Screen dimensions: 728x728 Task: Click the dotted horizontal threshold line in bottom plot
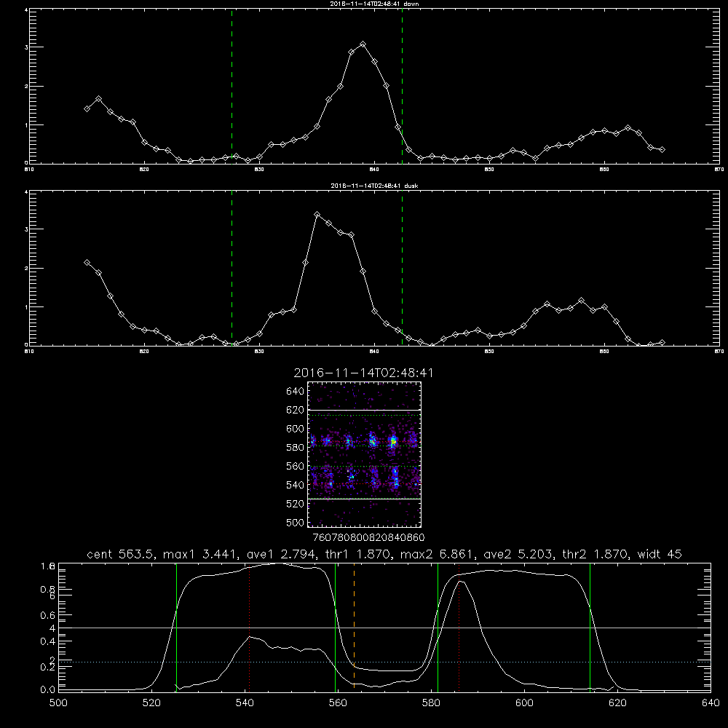385,662
